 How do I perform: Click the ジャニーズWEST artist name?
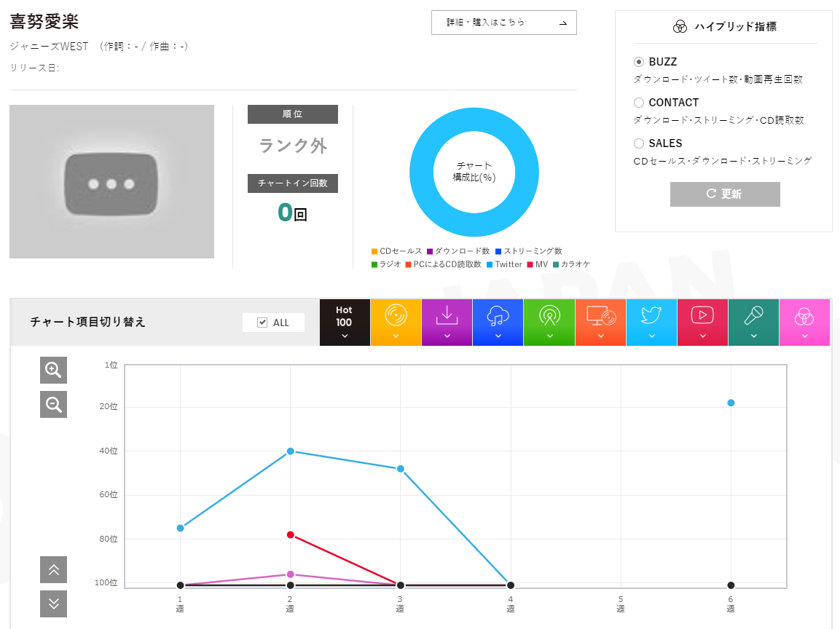(49, 47)
